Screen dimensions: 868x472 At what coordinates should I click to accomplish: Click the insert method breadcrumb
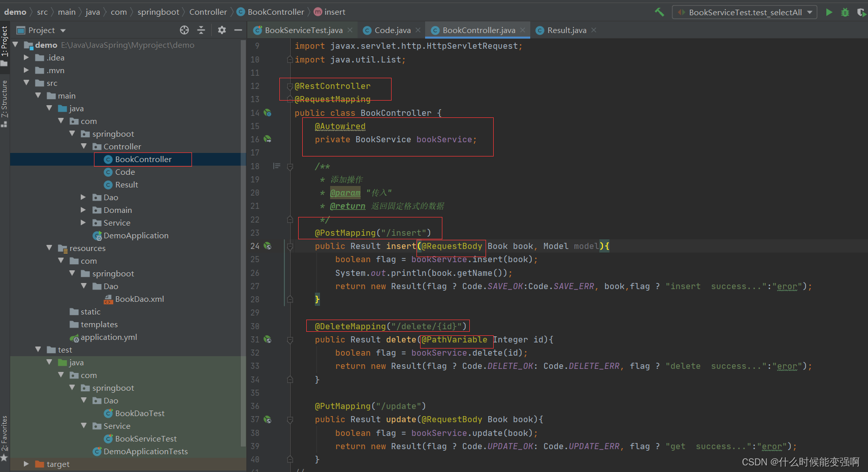pos(329,12)
